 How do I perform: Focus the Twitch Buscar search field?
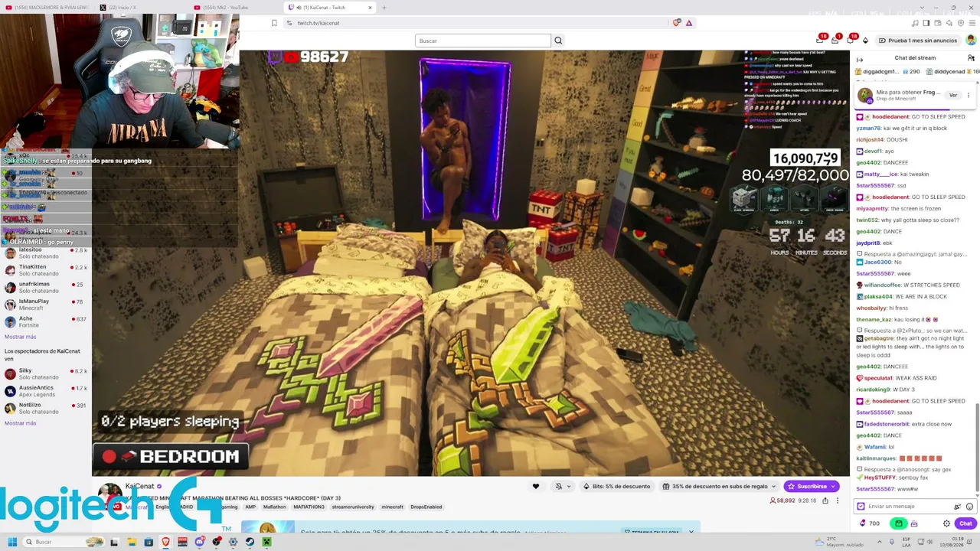(482, 41)
